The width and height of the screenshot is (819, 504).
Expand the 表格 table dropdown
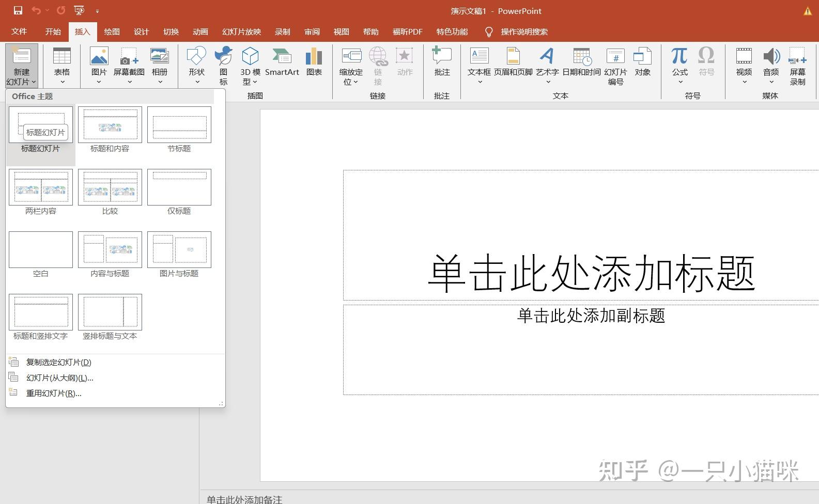point(62,81)
